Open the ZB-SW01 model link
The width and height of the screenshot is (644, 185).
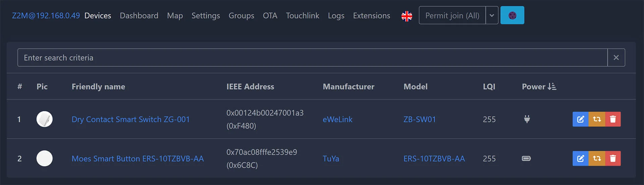coord(419,119)
